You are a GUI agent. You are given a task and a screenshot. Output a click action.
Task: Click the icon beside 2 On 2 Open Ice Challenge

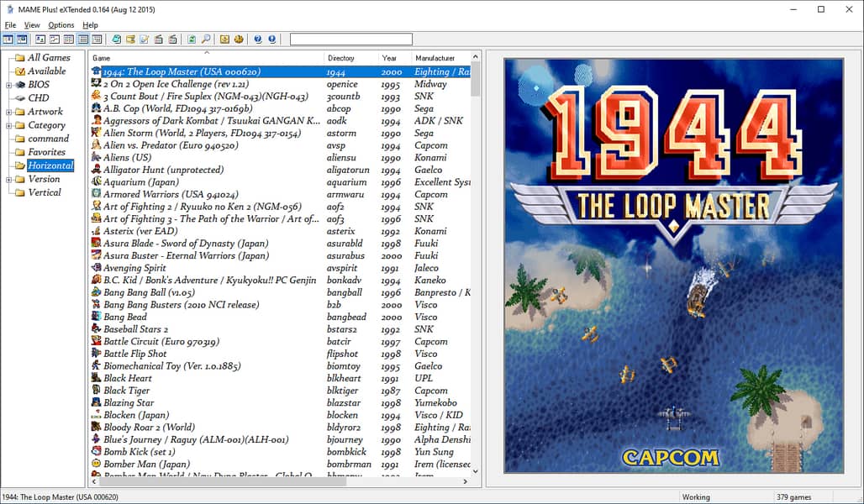point(97,84)
